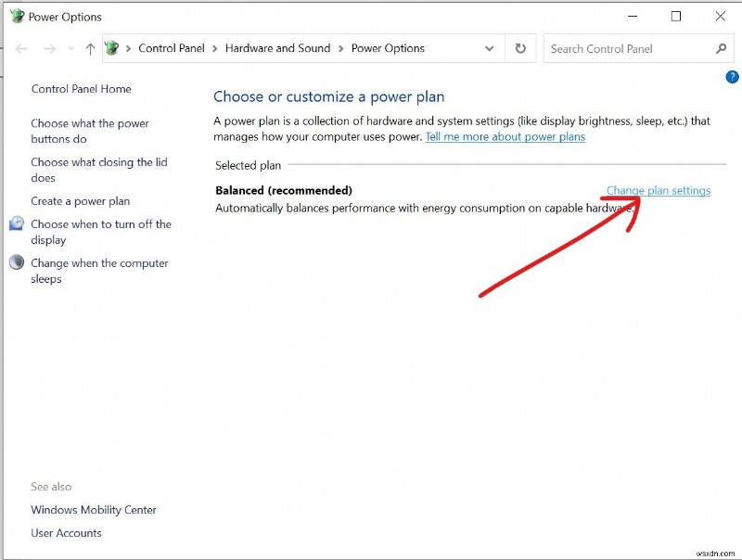This screenshot has width=742, height=560.
Task: Open Help via the blue question mark icon
Action: pos(732,77)
